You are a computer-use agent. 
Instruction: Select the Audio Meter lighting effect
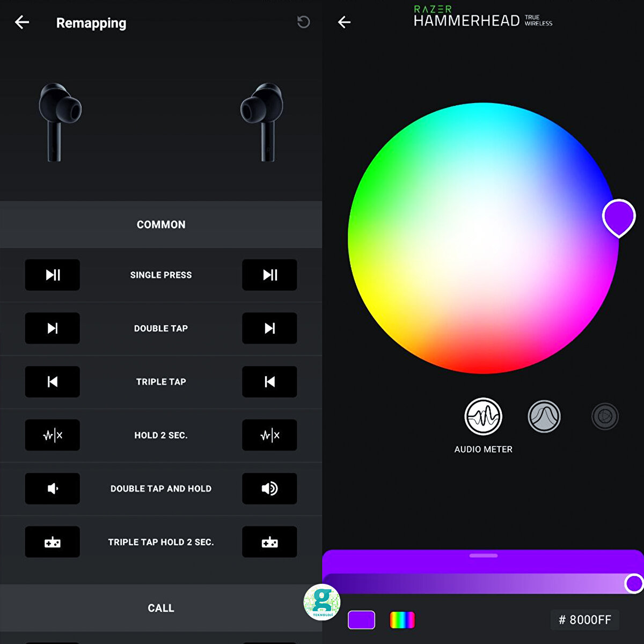tap(483, 416)
